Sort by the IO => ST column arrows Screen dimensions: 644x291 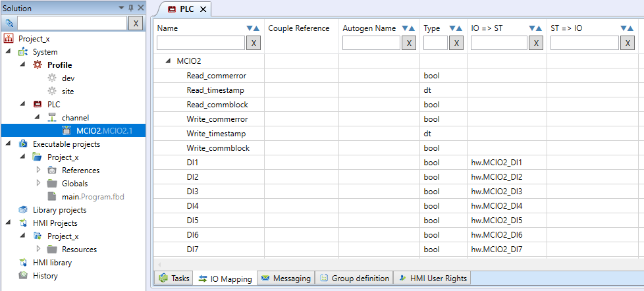point(535,28)
